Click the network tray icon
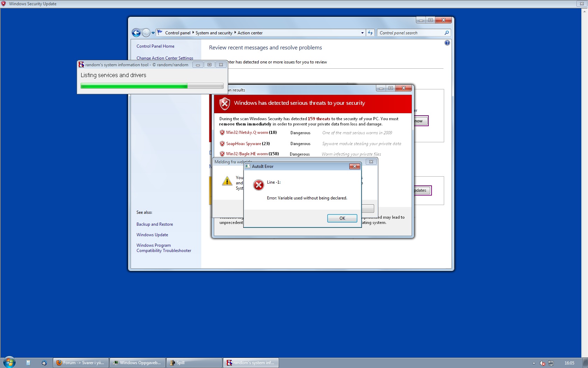Viewport: 588px width, 368px height. click(x=551, y=363)
